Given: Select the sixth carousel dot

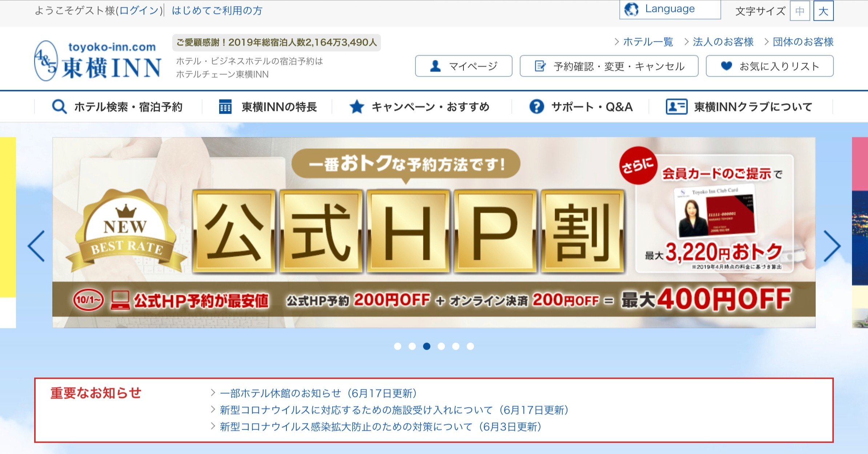Looking at the screenshot, I should pyautogui.click(x=470, y=346).
